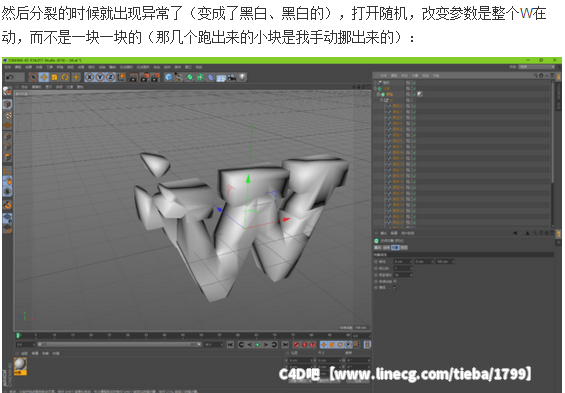The height and width of the screenshot is (393, 565).
Task: Select the Scale tool in the toolbar
Action: [x=54, y=77]
